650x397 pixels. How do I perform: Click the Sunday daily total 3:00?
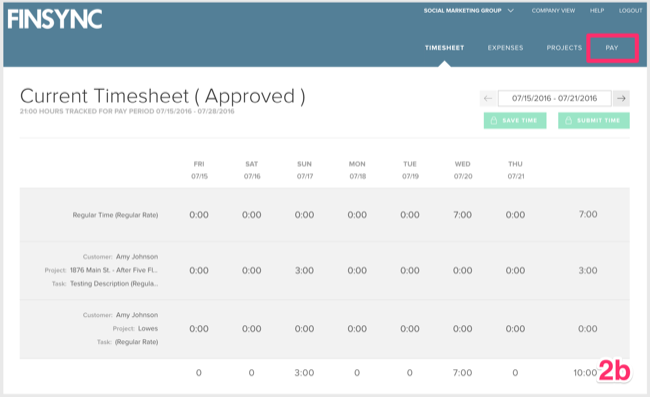tap(304, 373)
